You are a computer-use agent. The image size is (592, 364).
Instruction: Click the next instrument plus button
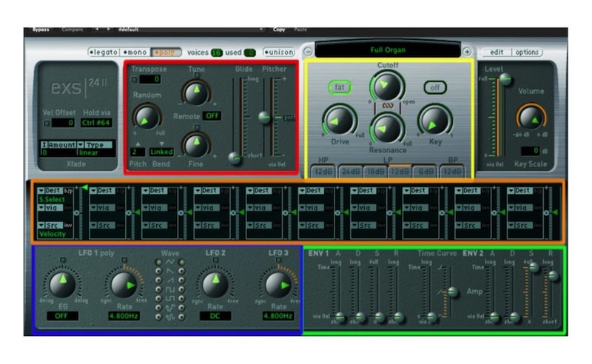467,52
